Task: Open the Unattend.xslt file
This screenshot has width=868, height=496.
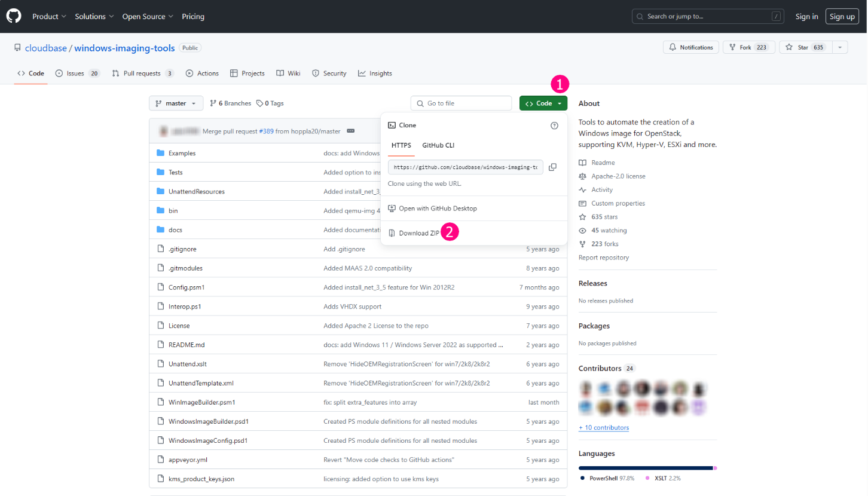Action: (x=188, y=364)
